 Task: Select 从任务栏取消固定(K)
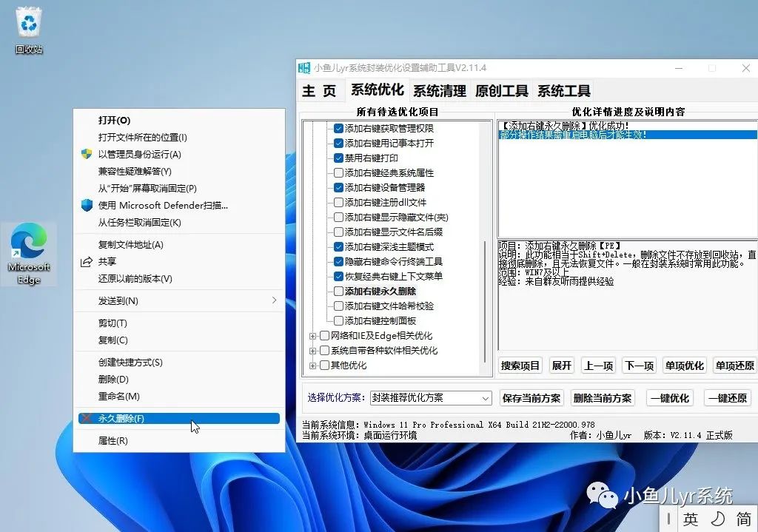[x=179, y=223]
